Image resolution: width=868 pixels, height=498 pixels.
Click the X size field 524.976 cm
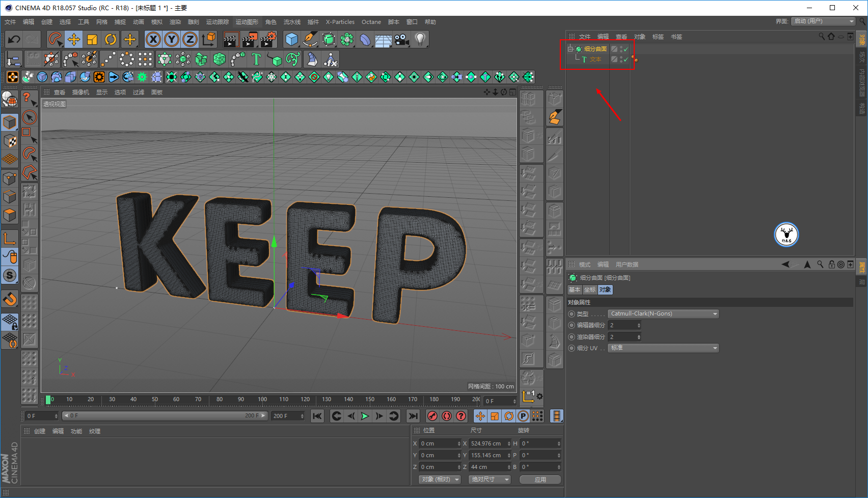pos(486,443)
